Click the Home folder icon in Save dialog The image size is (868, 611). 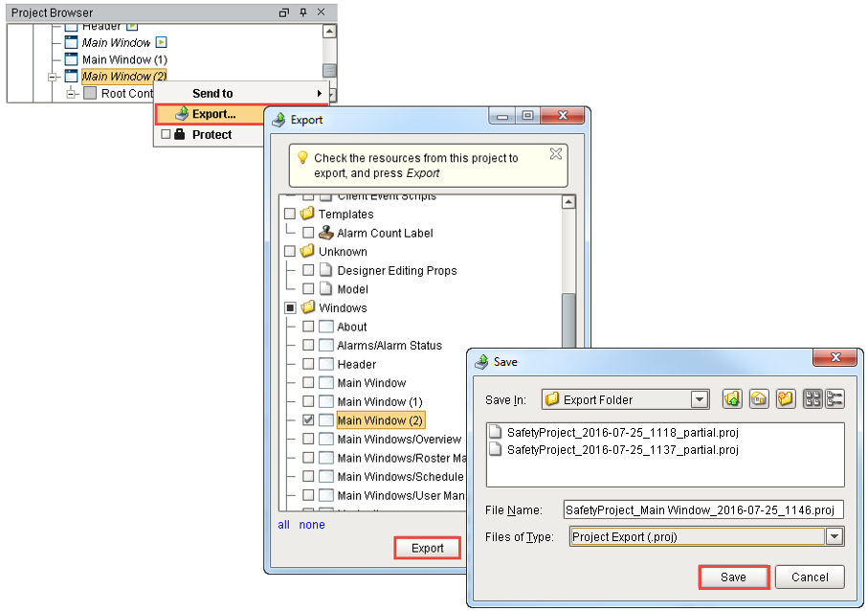[759, 399]
